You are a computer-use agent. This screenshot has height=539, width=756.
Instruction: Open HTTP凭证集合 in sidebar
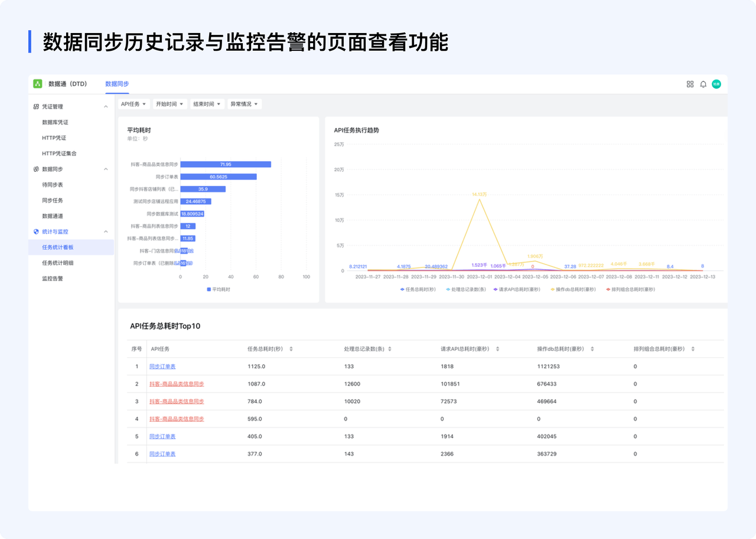pos(59,153)
